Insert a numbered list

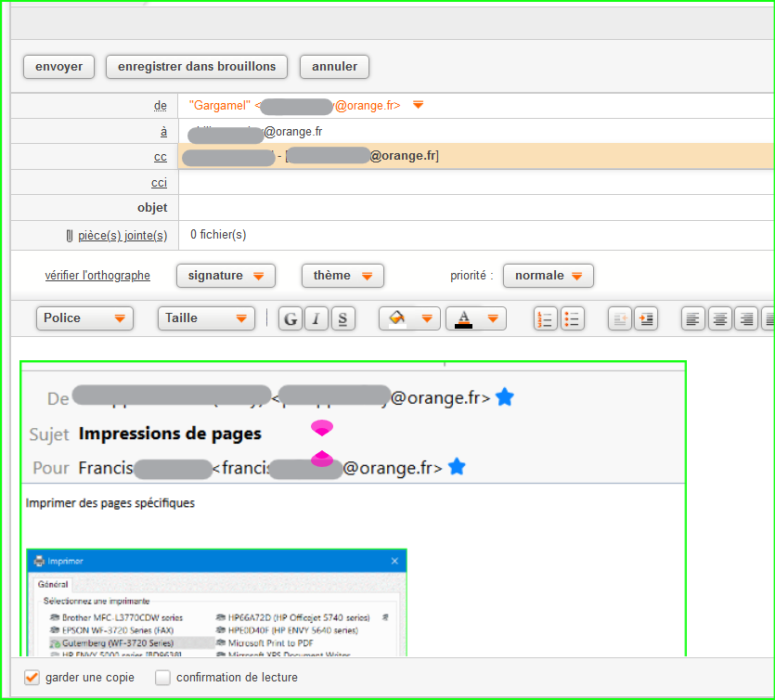pos(545,318)
